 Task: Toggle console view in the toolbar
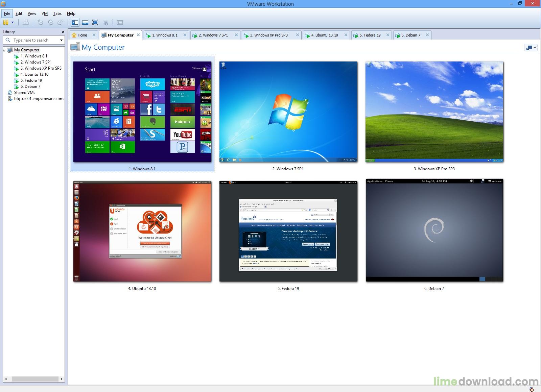click(x=120, y=22)
